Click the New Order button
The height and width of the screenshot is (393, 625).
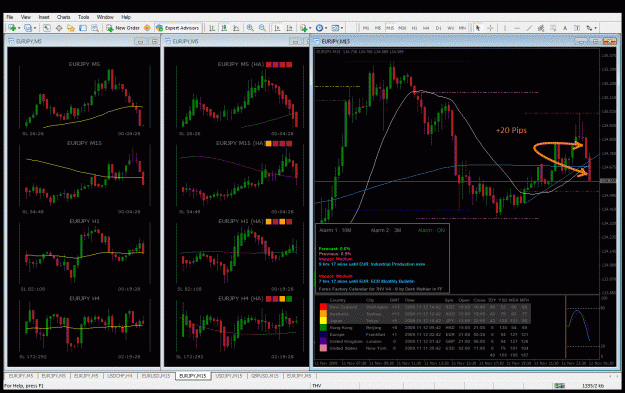123,28
